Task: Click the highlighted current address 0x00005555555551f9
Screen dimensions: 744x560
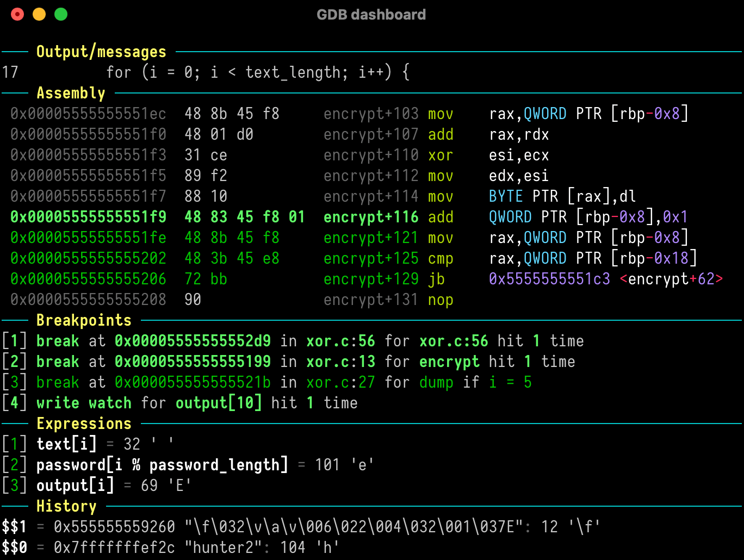Action: click(x=88, y=217)
